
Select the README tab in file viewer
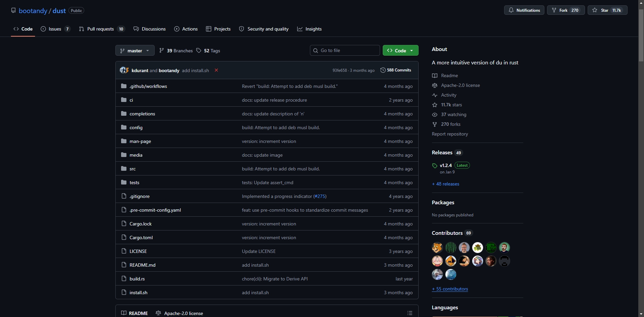135,313
